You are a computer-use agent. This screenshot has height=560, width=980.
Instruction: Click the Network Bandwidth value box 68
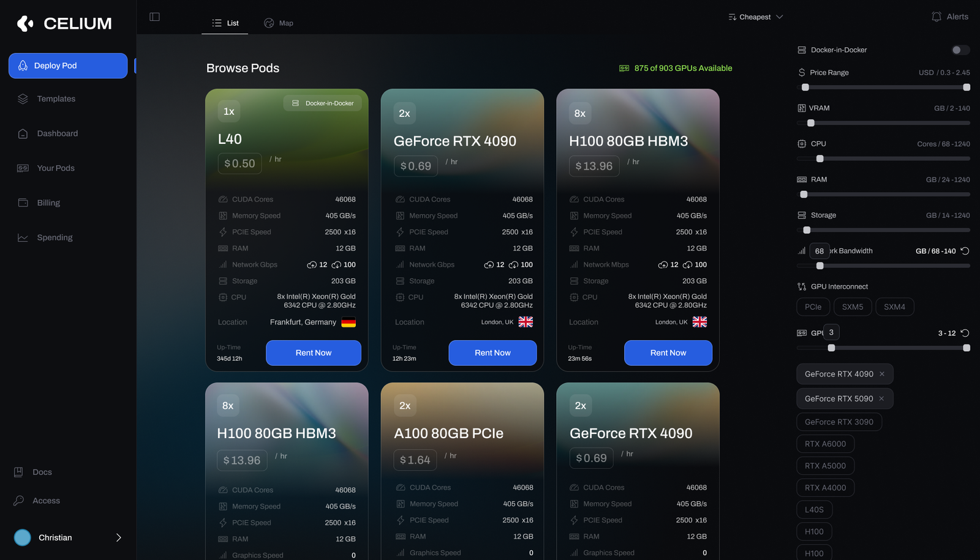tap(820, 251)
